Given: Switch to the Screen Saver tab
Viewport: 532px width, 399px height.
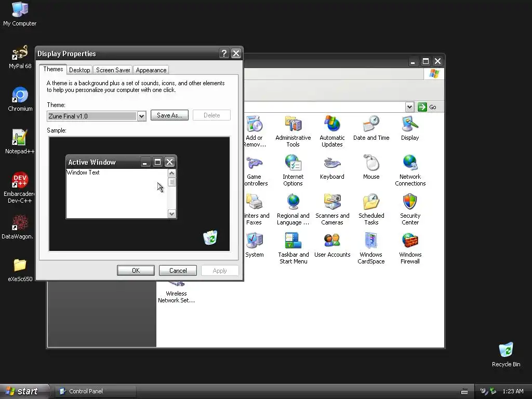Looking at the screenshot, I should tap(113, 70).
